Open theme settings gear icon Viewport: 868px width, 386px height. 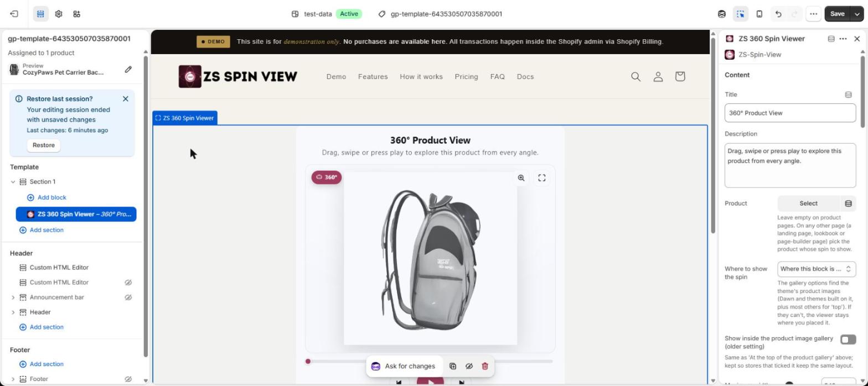(59, 14)
